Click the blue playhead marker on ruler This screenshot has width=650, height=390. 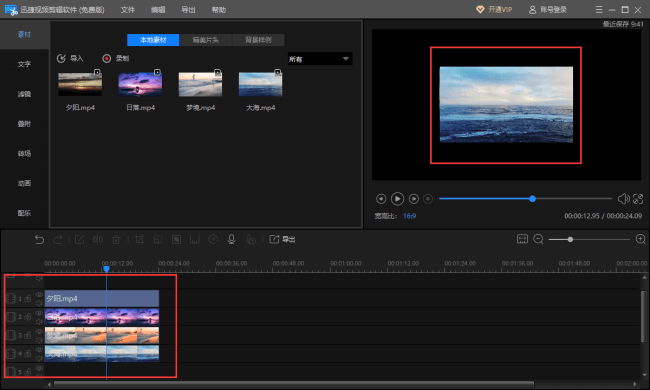(x=107, y=269)
